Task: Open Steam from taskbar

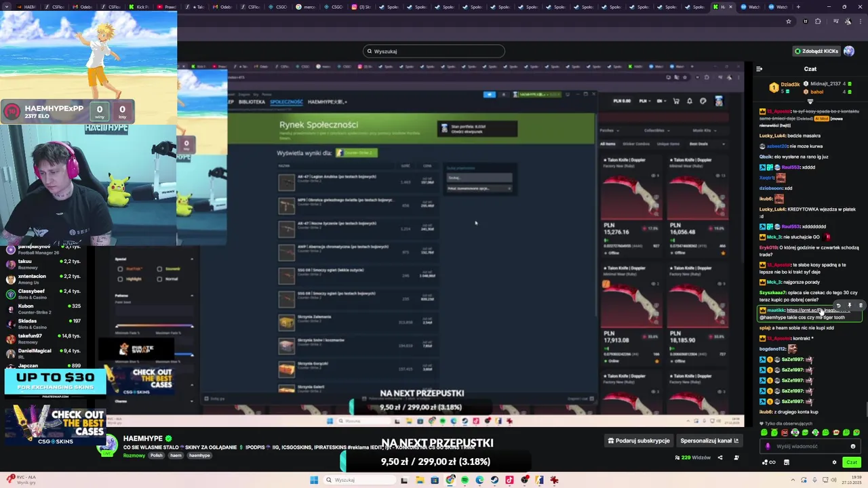Action: [494, 480]
